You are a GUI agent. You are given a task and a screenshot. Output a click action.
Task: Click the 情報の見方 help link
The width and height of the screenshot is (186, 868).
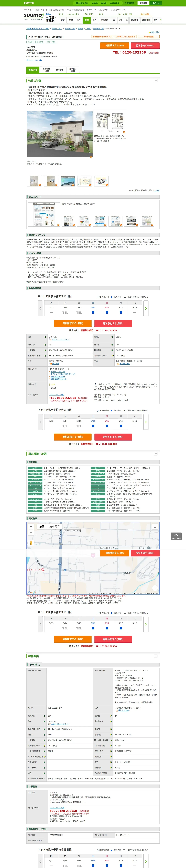click(x=154, y=32)
